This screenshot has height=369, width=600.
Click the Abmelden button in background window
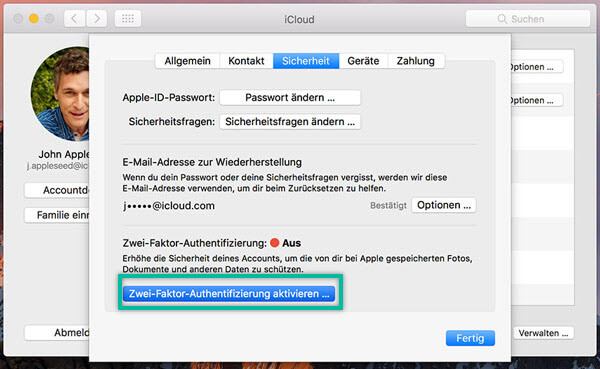pyautogui.click(x=57, y=333)
